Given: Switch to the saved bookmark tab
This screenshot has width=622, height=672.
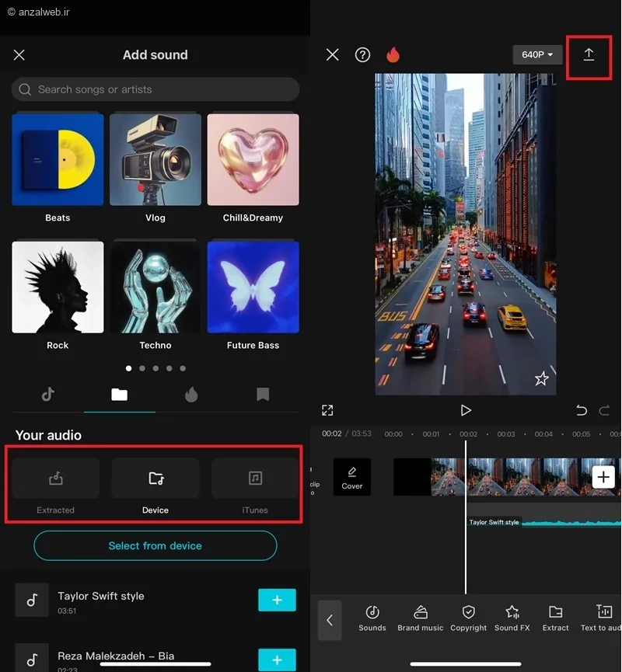Looking at the screenshot, I should 263,395.
